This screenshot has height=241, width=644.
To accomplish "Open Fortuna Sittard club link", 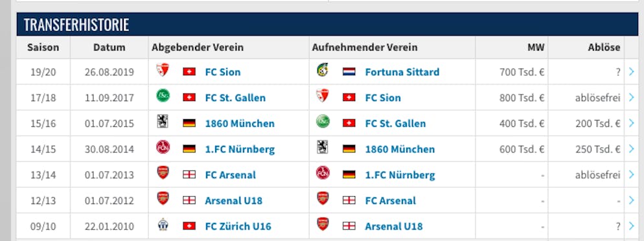I will coord(402,72).
